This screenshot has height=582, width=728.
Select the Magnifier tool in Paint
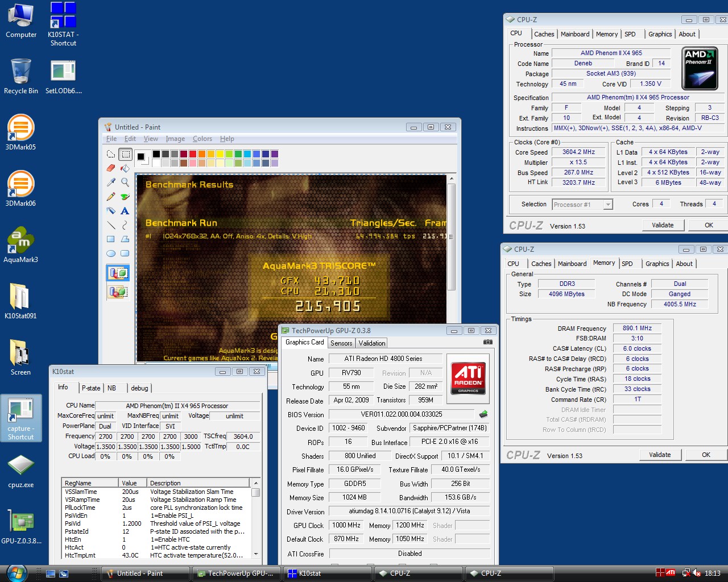click(x=125, y=182)
